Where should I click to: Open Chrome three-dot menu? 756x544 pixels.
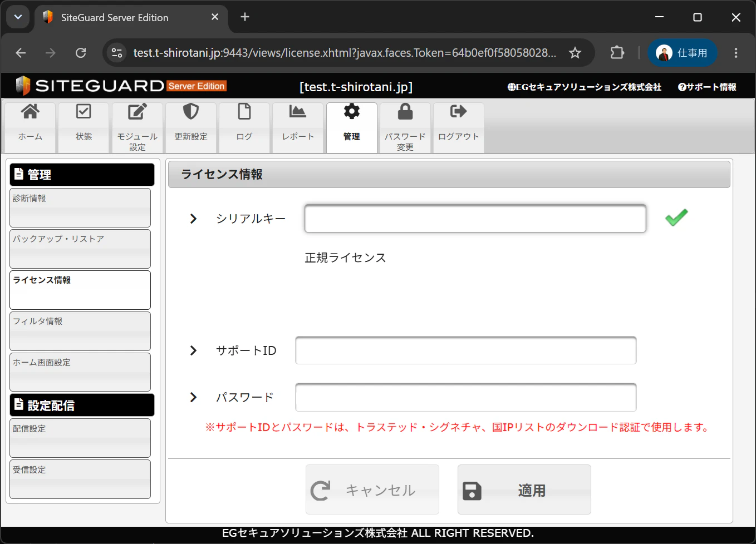736,53
